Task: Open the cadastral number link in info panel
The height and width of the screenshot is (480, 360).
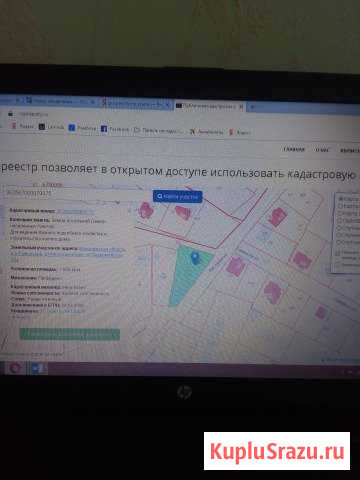Action: tap(75, 211)
